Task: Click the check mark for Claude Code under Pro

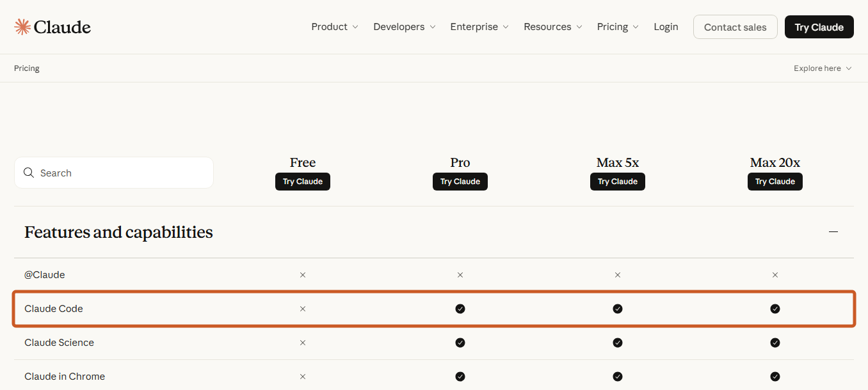Action: [460, 309]
